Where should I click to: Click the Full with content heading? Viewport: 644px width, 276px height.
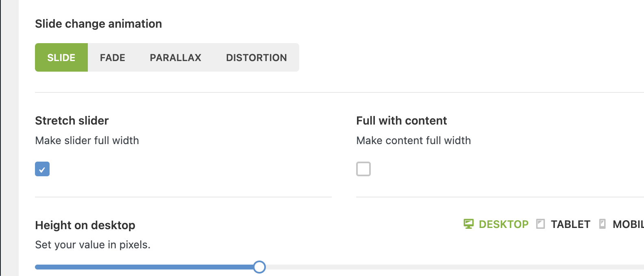point(401,120)
